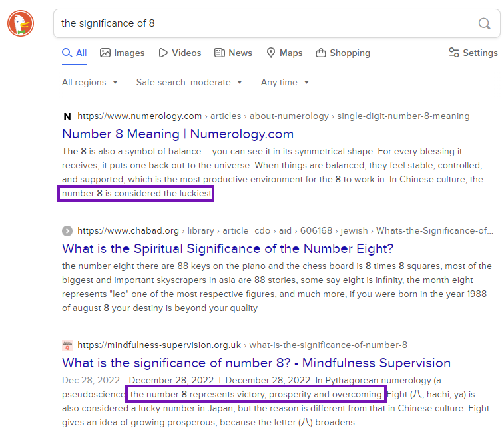
Task: Open the Settings menu
Action: (x=473, y=53)
